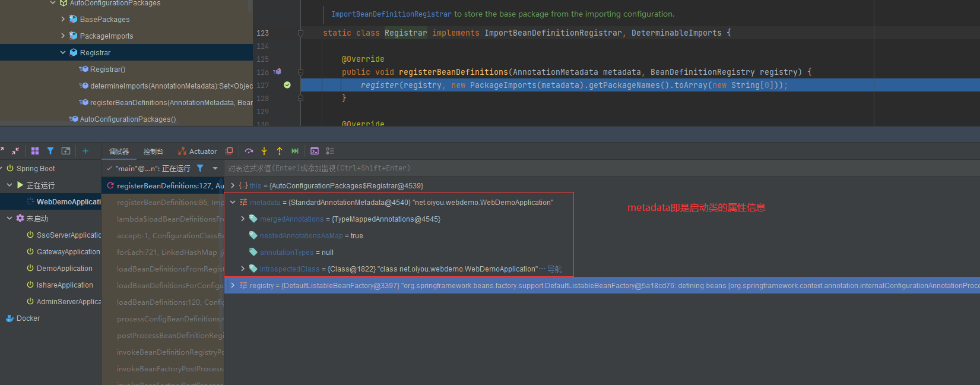The width and height of the screenshot is (980, 385).
Task: Click the plus Add Service icon
Action: 85,151
